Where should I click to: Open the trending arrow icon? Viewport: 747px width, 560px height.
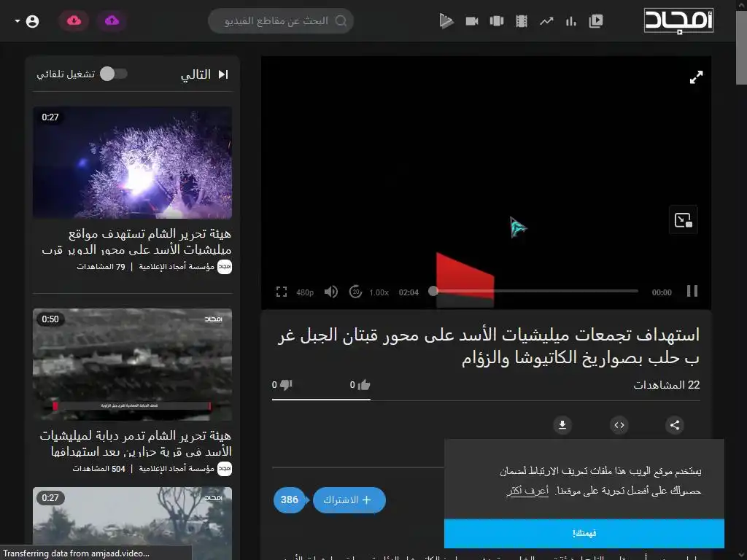546,21
